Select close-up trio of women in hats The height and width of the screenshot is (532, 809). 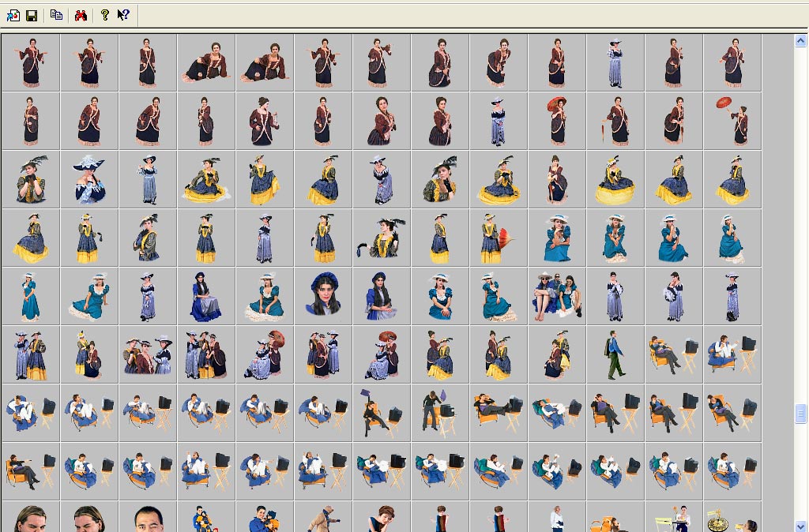[x=148, y=354]
